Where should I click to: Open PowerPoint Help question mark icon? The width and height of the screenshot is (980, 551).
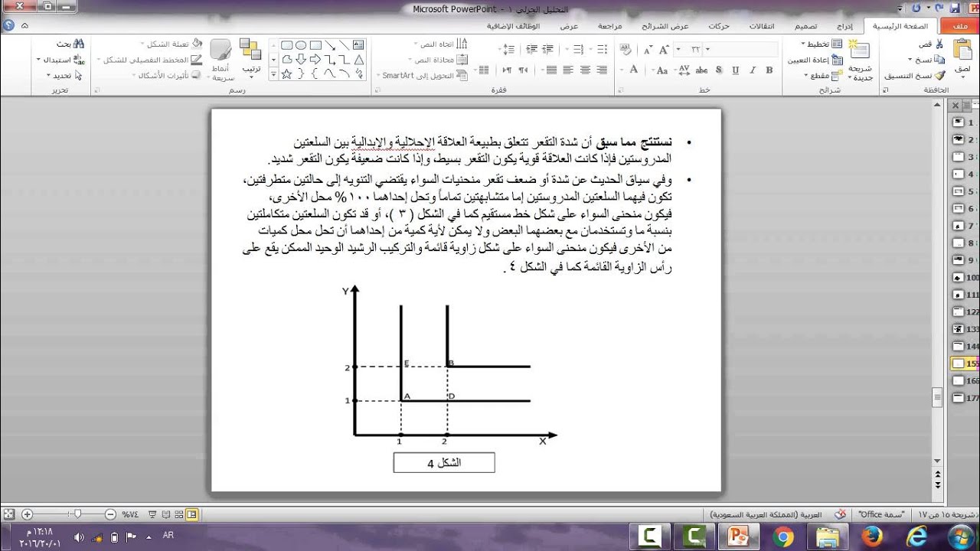8,25
